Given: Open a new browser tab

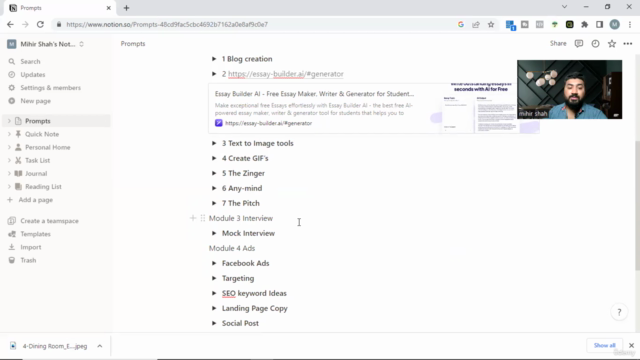Looking at the screenshot, I should [127, 8].
